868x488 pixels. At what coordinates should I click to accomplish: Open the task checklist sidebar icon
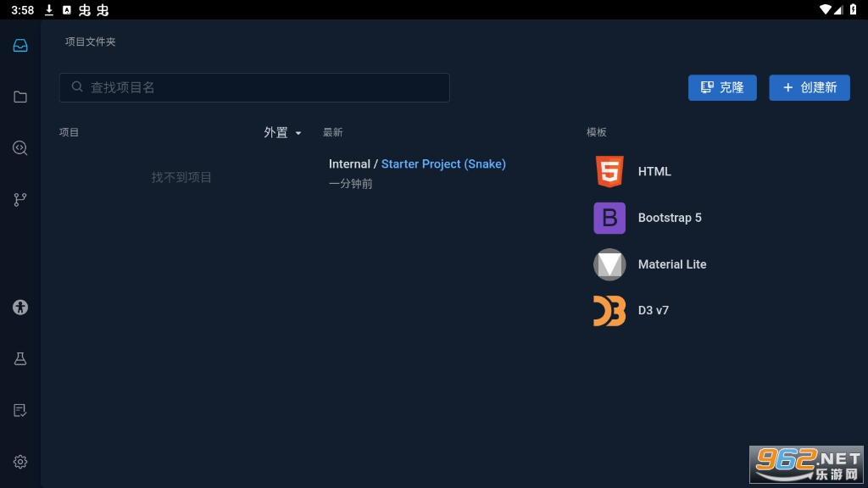pyautogui.click(x=20, y=410)
